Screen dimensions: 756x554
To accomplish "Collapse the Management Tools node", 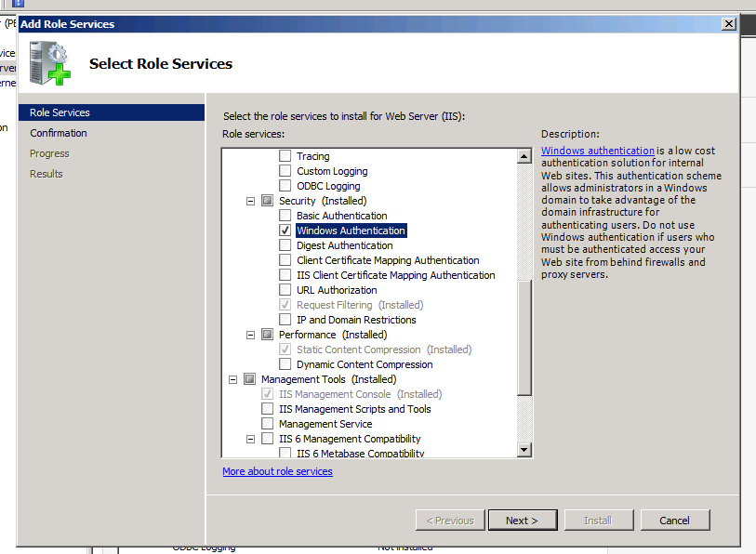I will coord(232,379).
